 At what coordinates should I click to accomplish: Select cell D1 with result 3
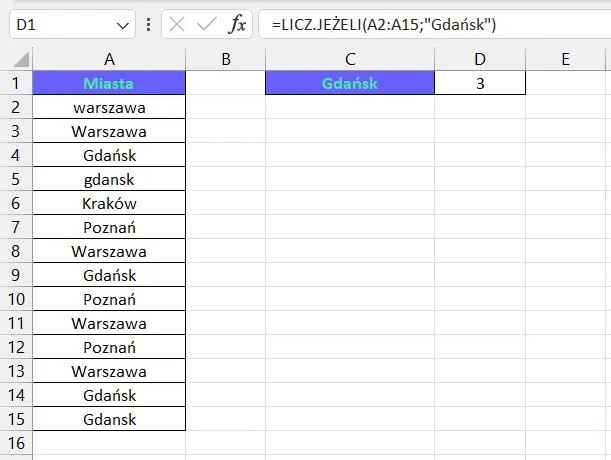(480, 84)
